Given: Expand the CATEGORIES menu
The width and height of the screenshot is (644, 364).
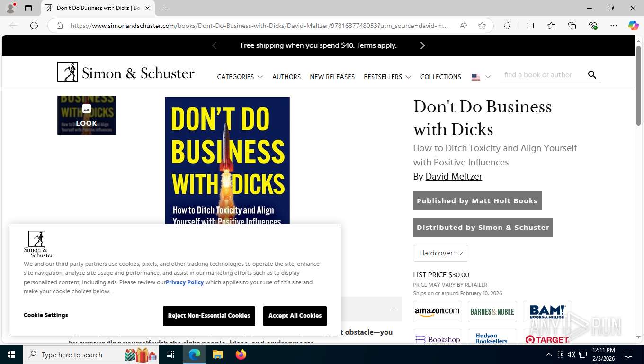Looking at the screenshot, I should coord(240,77).
